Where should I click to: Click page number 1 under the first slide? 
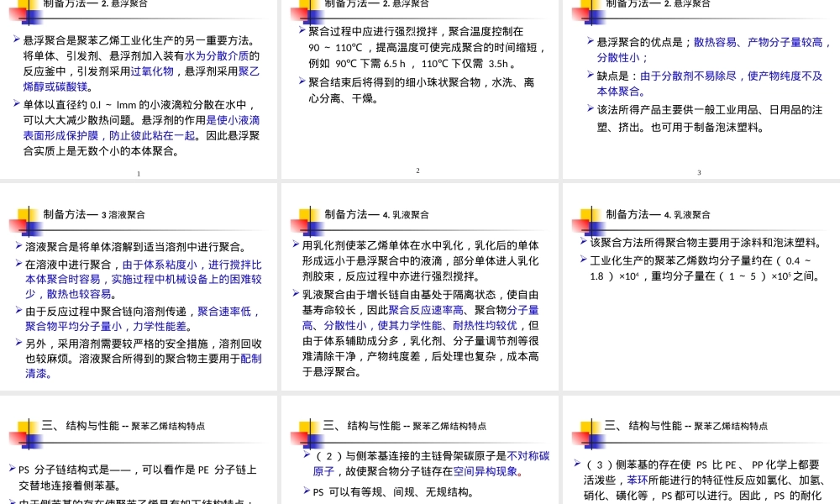(139, 174)
